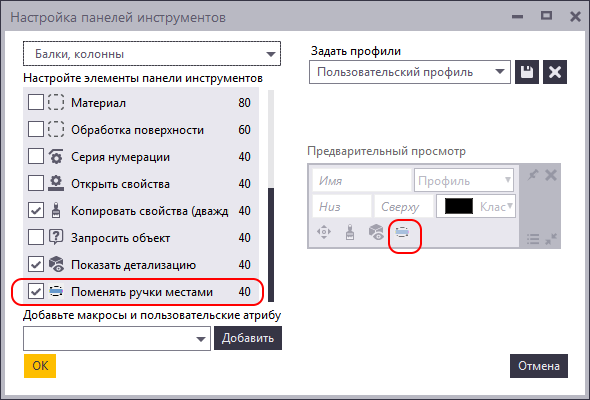Click width value 60 in Обработка поверхности row
The image size is (590, 400).
(x=244, y=130)
